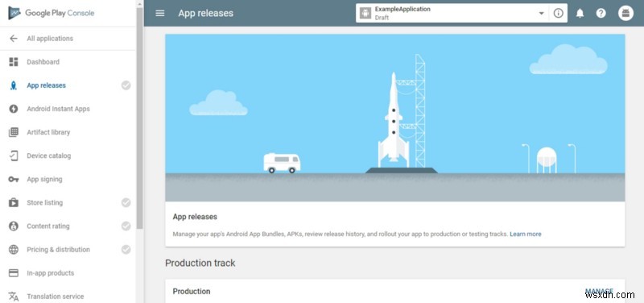This screenshot has width=644, height=303.
Task: Open the account avatar menu
Action: click(625, 13)
